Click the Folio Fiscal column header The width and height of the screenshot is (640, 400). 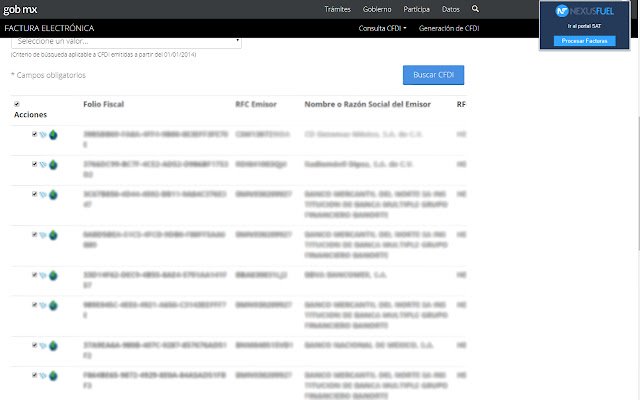(x=103, y=104)
